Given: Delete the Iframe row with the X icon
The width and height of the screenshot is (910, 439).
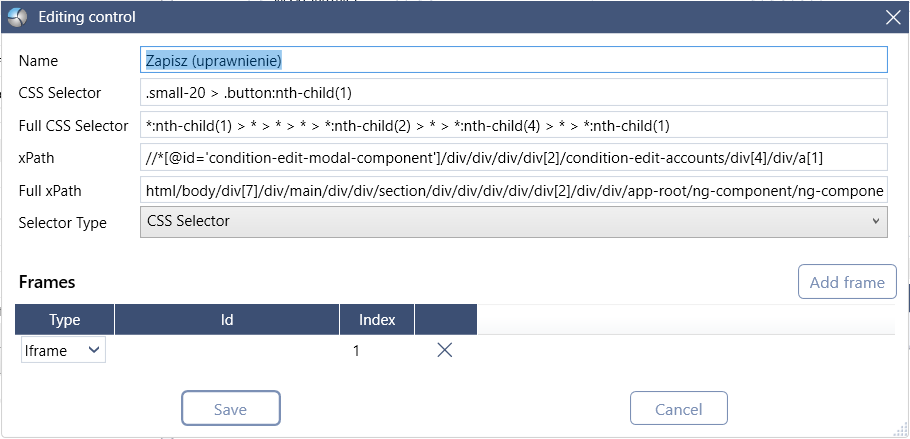Looking at the screenshot, I should [x=445, y=350].
